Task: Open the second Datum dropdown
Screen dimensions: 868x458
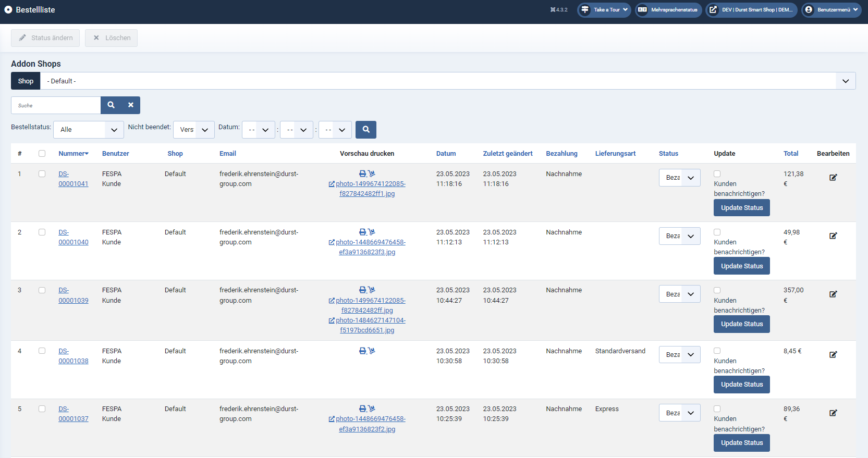Action: [x=297, y=130]
